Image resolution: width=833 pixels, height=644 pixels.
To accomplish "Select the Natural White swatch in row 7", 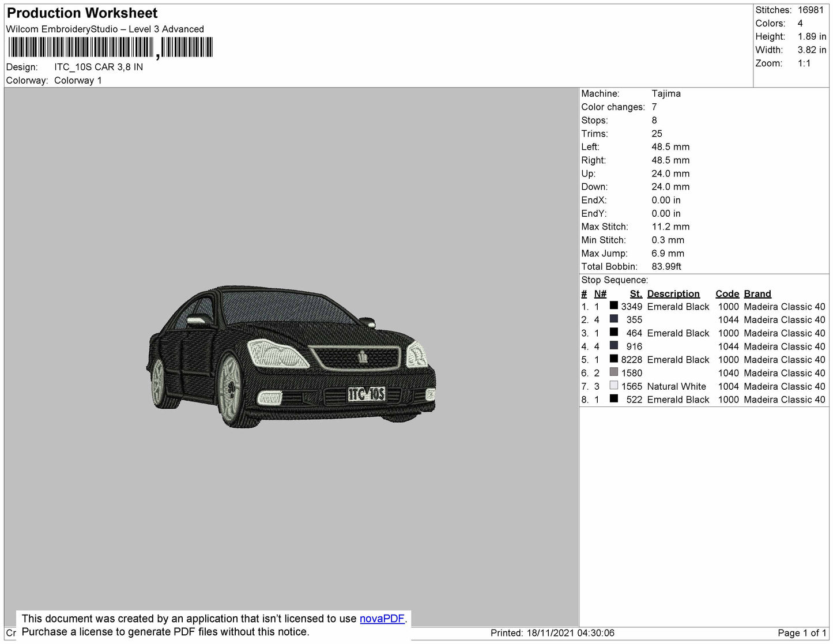I will pos(614,385).
